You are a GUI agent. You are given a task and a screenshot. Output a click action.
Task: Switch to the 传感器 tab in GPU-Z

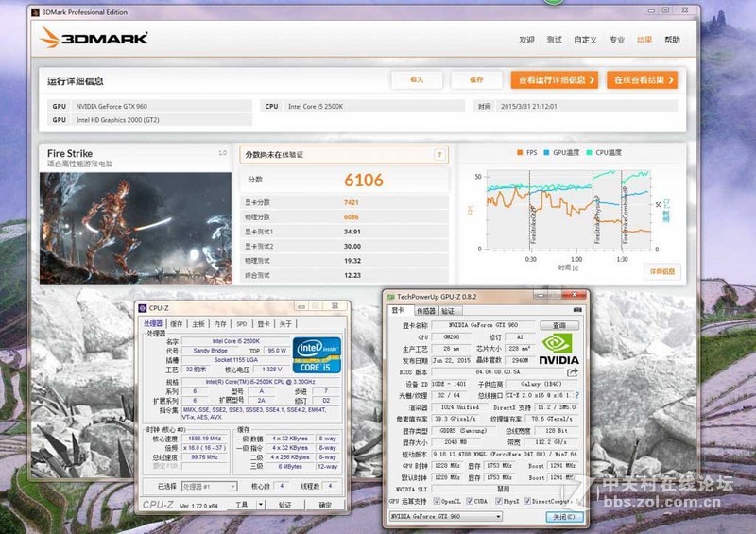tap(426, 311)
